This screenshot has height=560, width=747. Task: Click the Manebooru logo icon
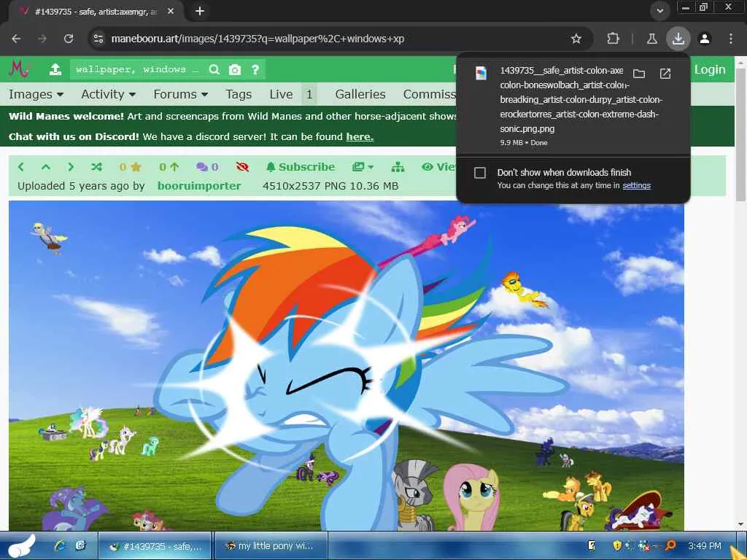(x=19, y=69)
